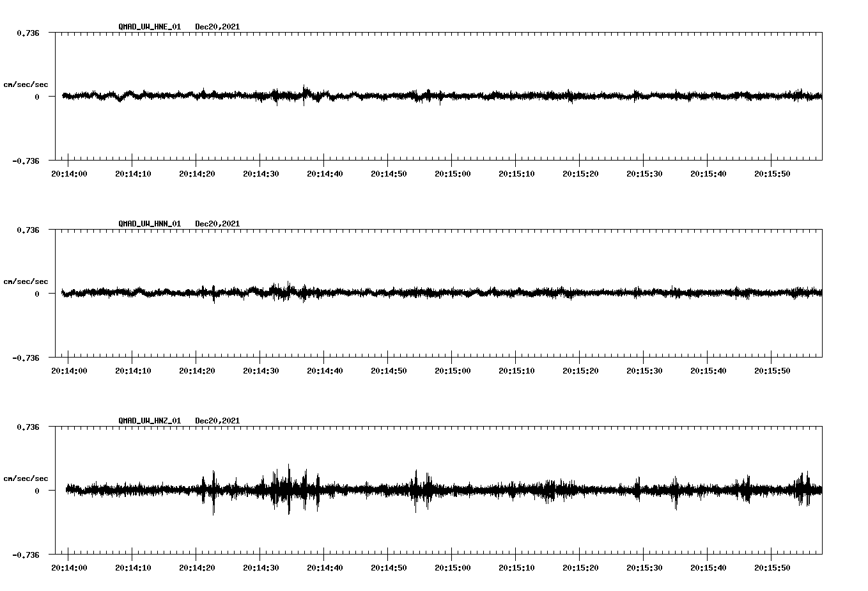Click the zero axis label on HNN plot

pos(37,294)
